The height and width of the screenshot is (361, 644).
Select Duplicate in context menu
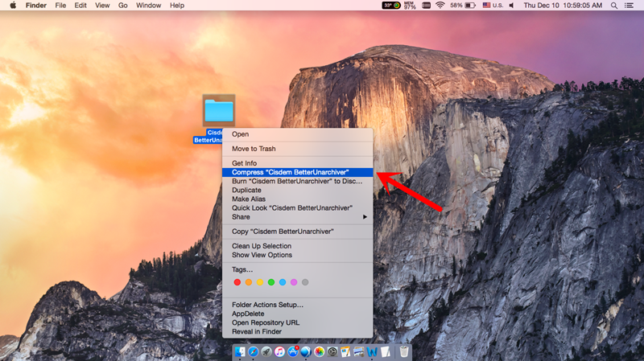297,191
